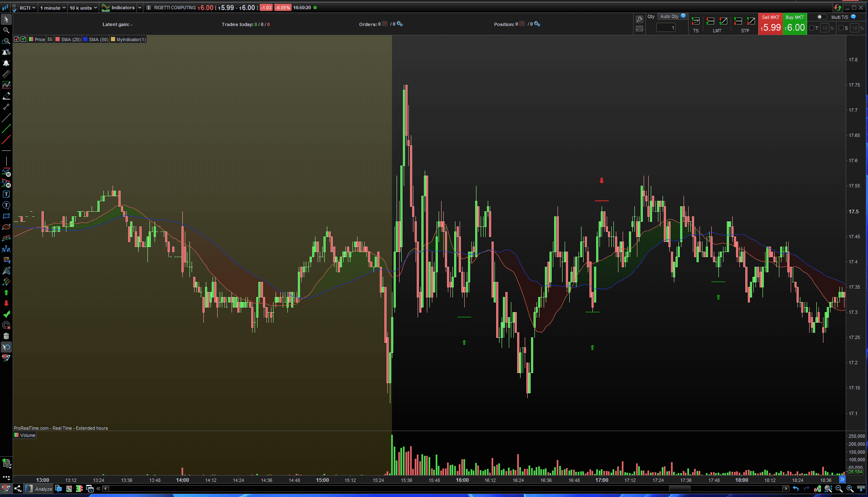Image resolution: width=868 pixels, height=497 pixels.
Task: Click the SMA (20) indicator label
Action: [70, 39]
